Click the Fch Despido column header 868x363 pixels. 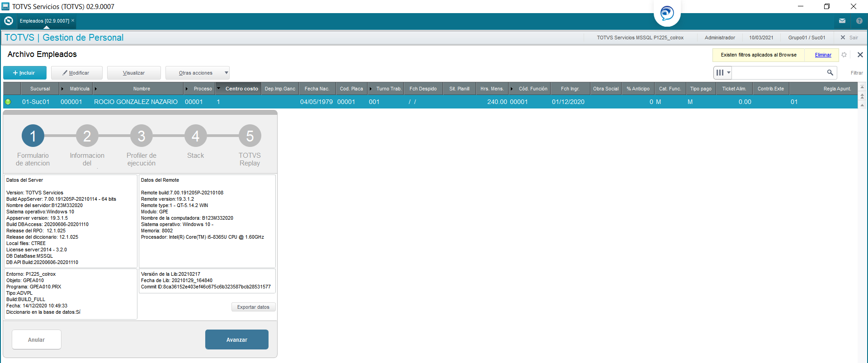(423, 89)
